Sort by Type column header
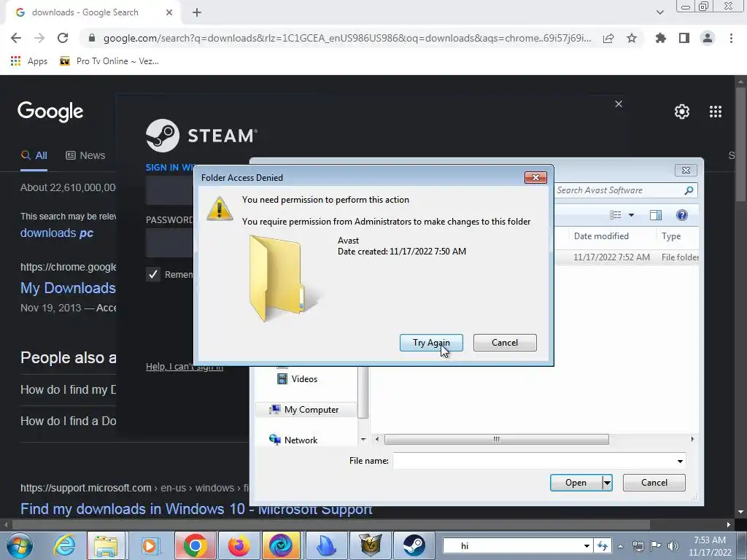The width and height of the screenshot is (747, 560). (671, 236)
